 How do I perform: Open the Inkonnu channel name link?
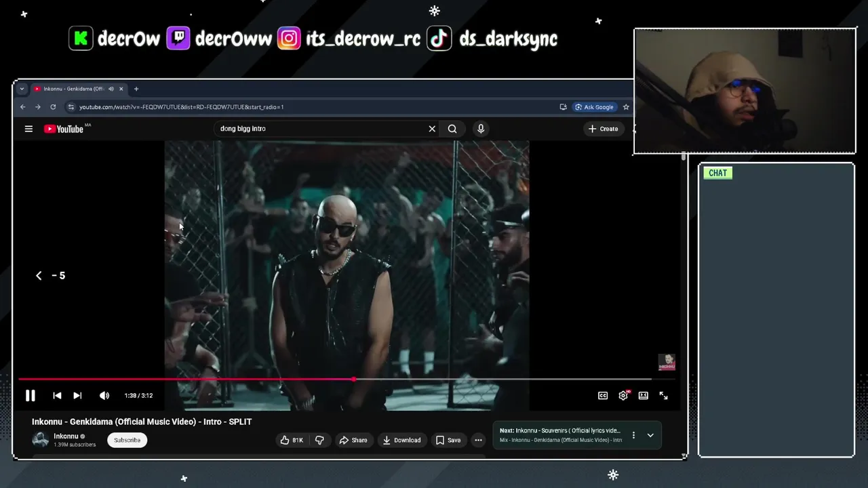pyautogui.click(x=66, y=436)
